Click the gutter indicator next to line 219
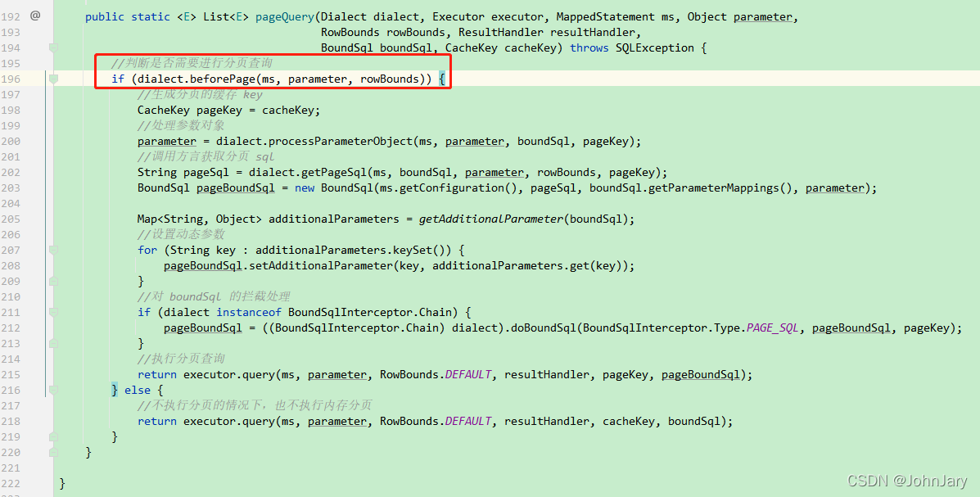This screenshot has height=497, width=980. coord(52,436)
